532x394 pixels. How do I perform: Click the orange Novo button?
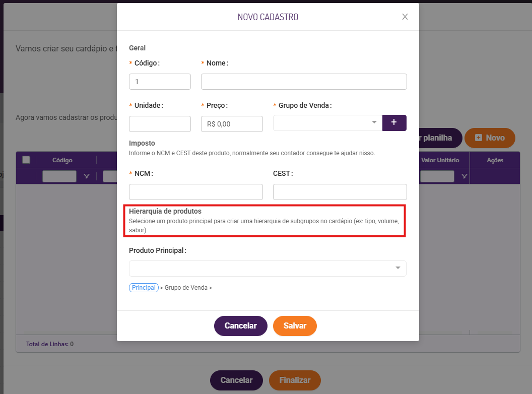tap(490, 138)
